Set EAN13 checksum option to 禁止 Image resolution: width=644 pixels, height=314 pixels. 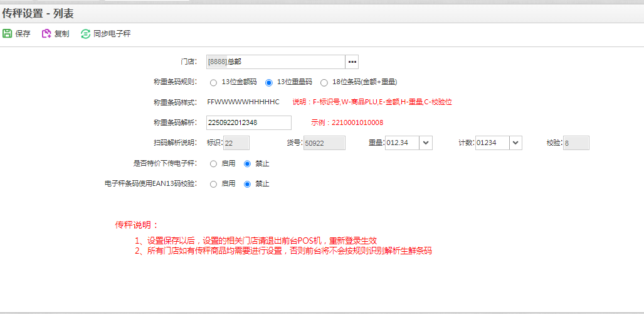click(x=247, y=184)
